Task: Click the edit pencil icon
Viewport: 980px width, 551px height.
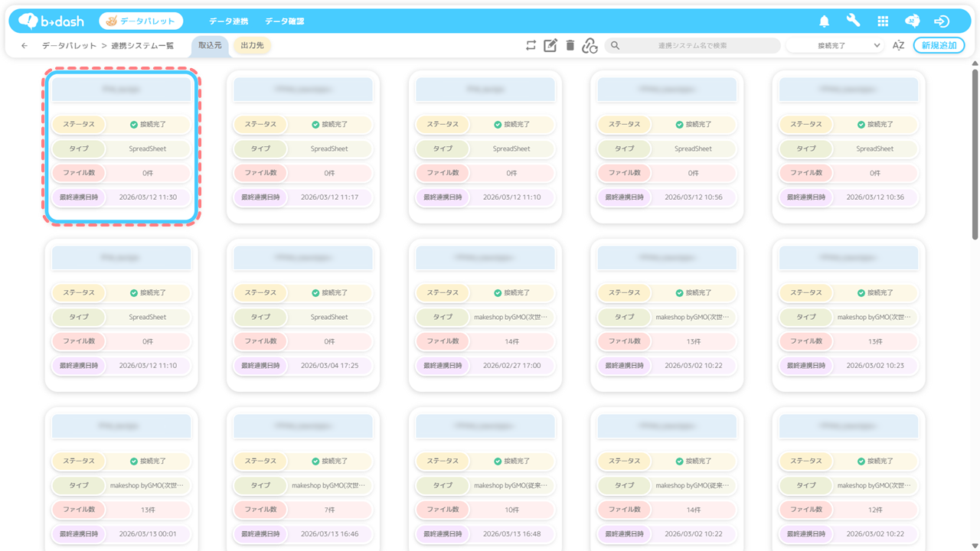Action: click(x=550, y=46)
